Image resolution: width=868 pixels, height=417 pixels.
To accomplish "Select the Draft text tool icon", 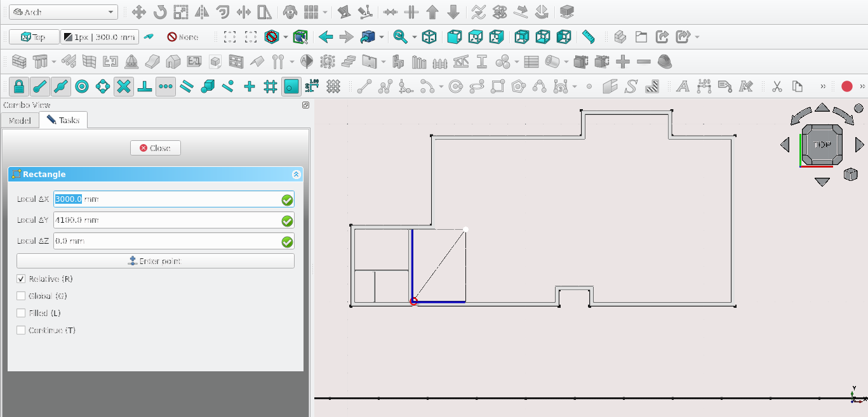I will 683,86.
